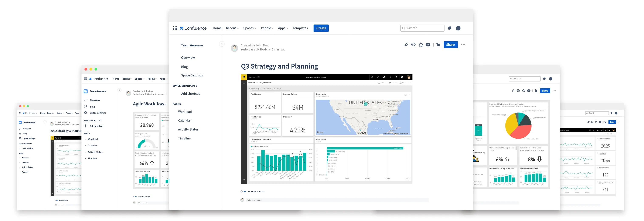Click the Team Awsome folder icon in the Agile Workflows window
The width and height of the screenshot is (644, 221).
(x=85, y=92)
